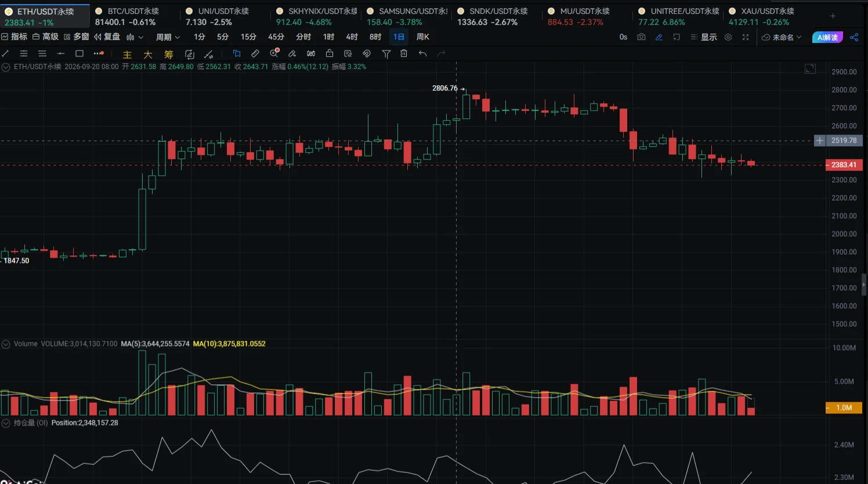Click the 显示 display options button
The width and height of the screenshot is (868, 484).
704,37
